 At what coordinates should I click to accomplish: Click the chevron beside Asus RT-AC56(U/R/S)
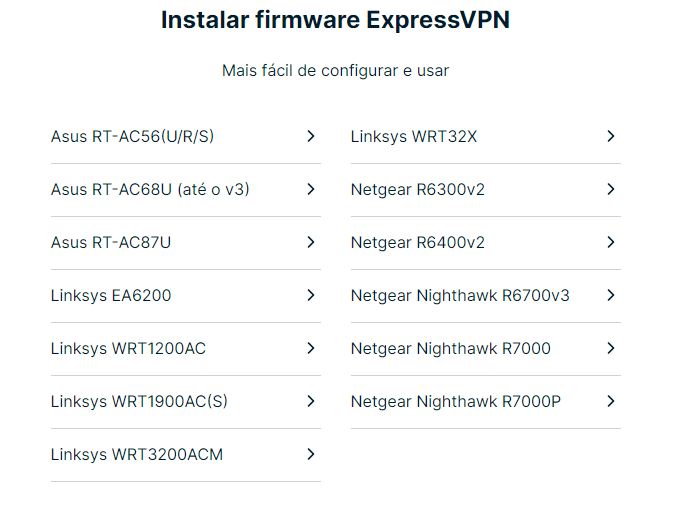tap(311, 136)
